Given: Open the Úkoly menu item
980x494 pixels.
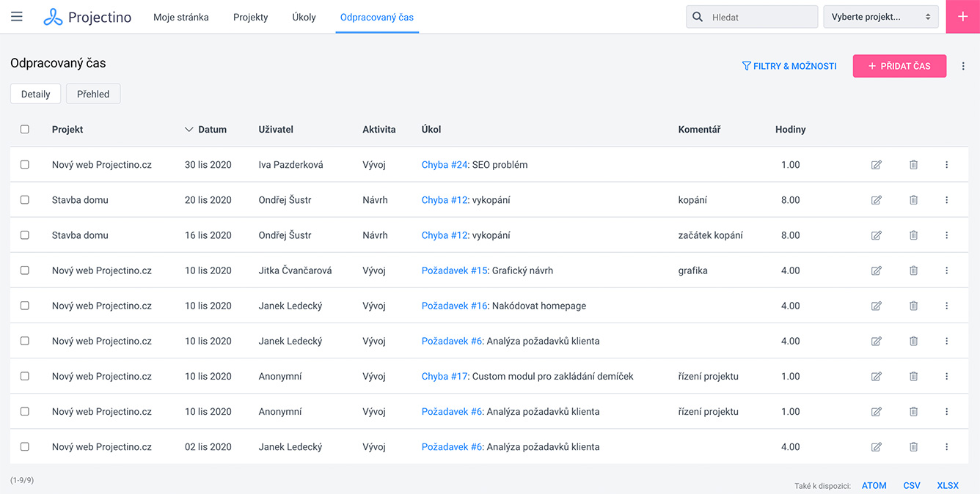Looking at the screenshot, I should coord(304,17).
